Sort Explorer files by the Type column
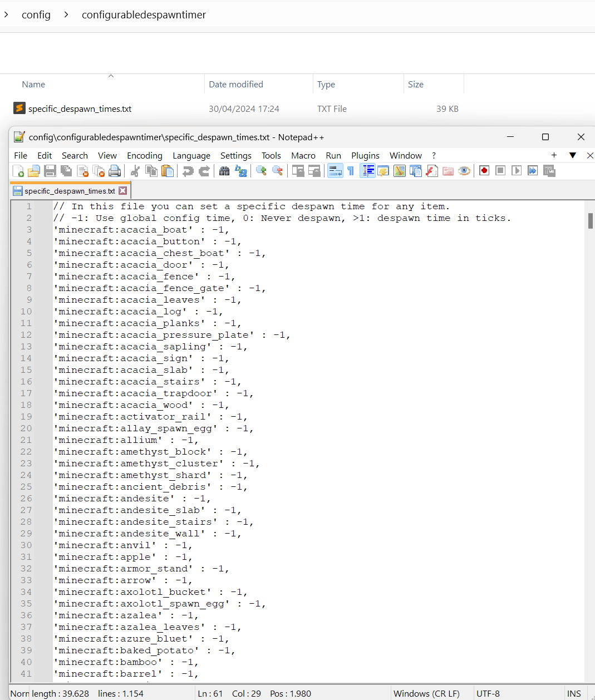This screenshot has width=595, height=700. [x=326, y=85]
